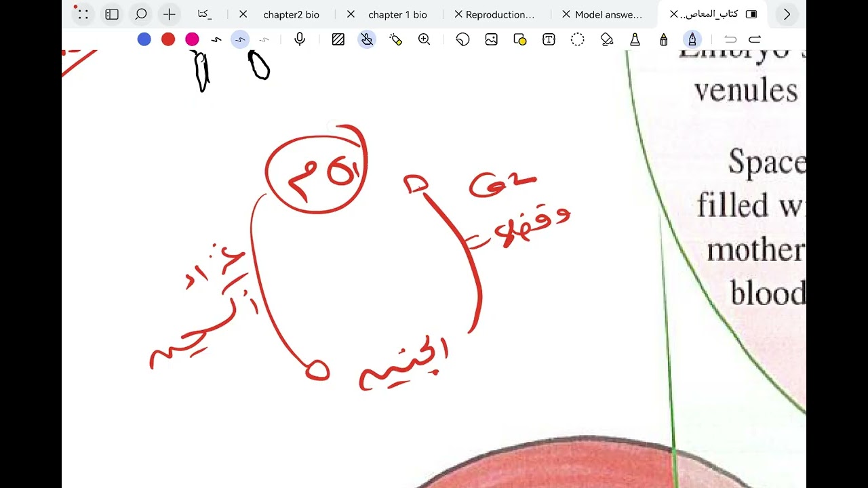868x488 pixels.
Task: Undo the last stroke
Action: (730, 39)
